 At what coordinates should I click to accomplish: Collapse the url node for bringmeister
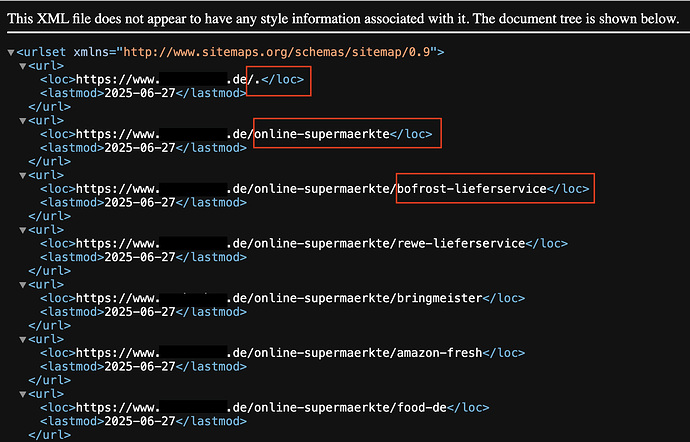(x=22, y=285)
